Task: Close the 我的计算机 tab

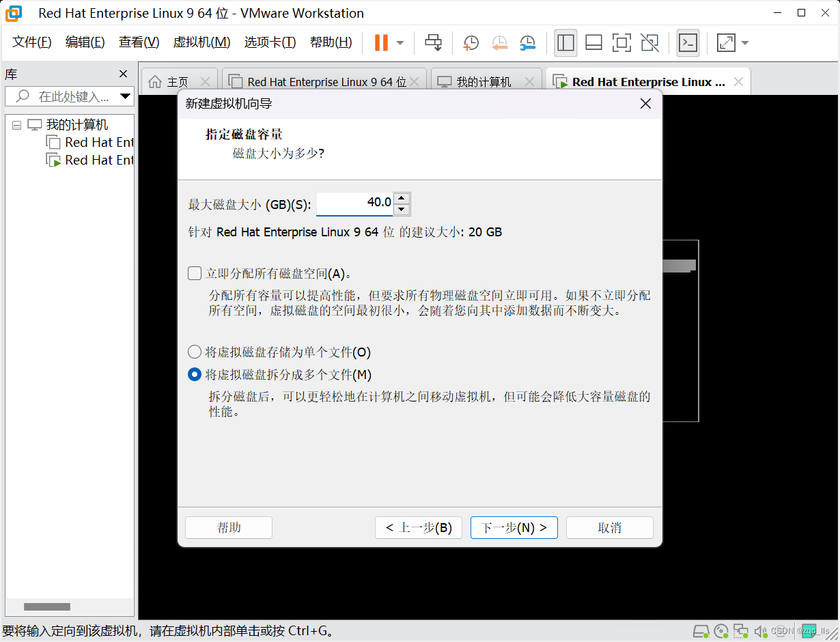Action: 529,82
